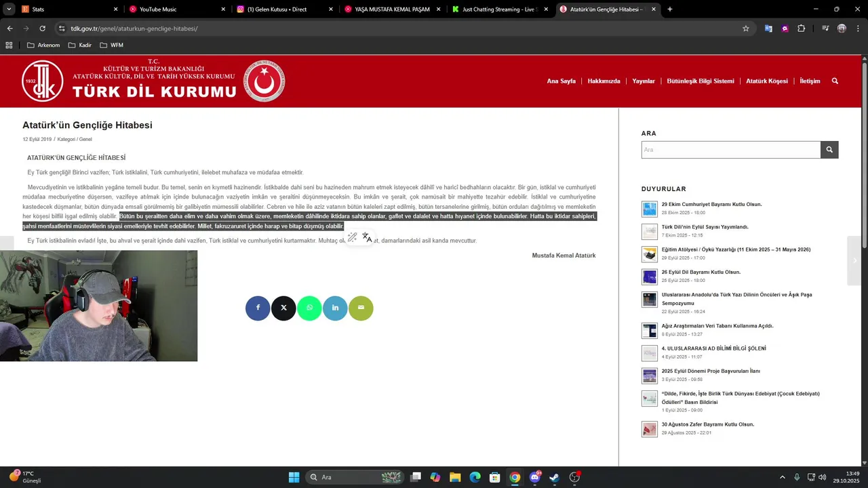868x488 pixels.
Task: Open Windows Start menu
Action: pyautogui.click(x=294, y=477)
